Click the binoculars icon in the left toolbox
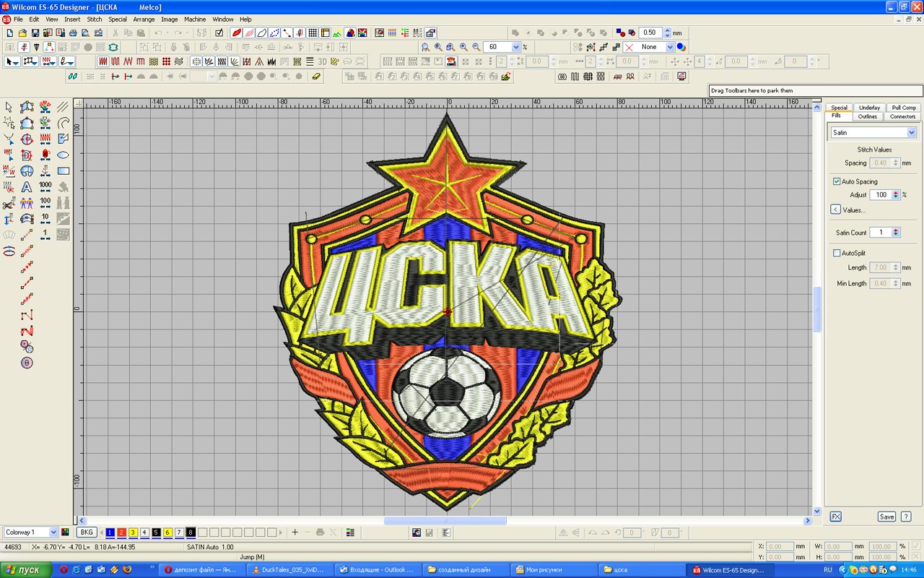 point(63,203)
